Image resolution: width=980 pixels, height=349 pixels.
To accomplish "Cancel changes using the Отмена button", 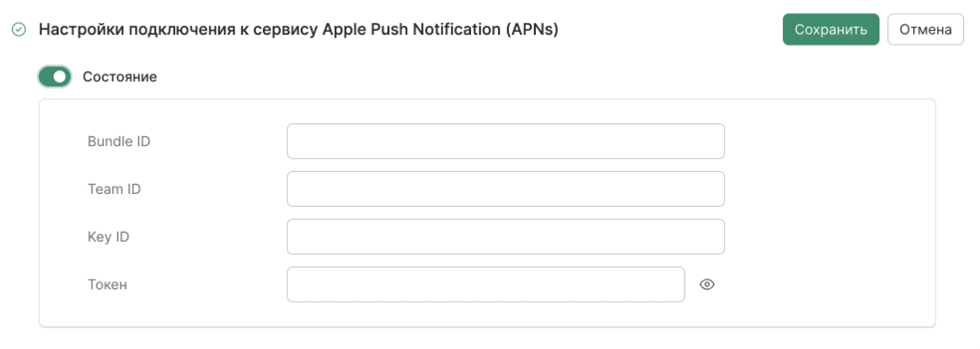I will (x=925, y=30).
